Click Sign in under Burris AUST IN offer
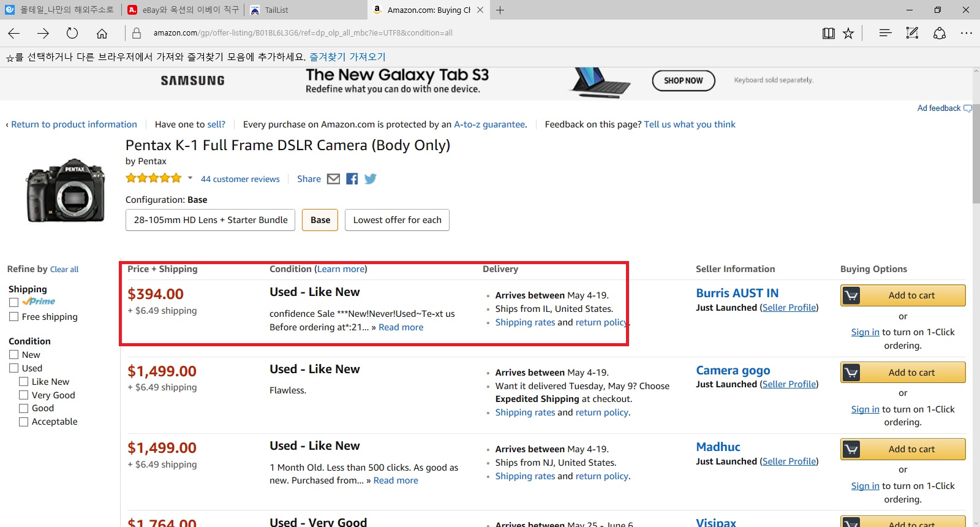980x527 pixels. [865, 332]
